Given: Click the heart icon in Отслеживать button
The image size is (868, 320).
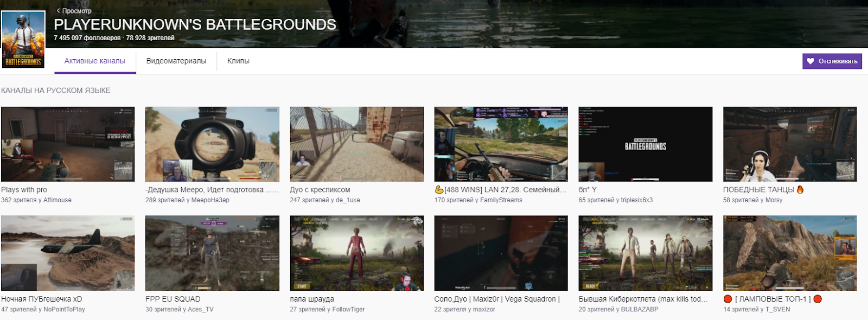Looking at the screenshot, I should [810, 61].
